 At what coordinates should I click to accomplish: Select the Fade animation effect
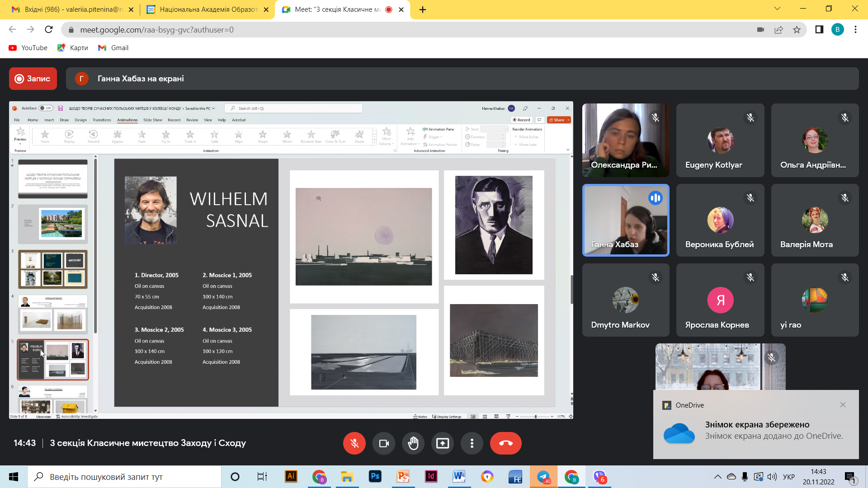[142, 136]
